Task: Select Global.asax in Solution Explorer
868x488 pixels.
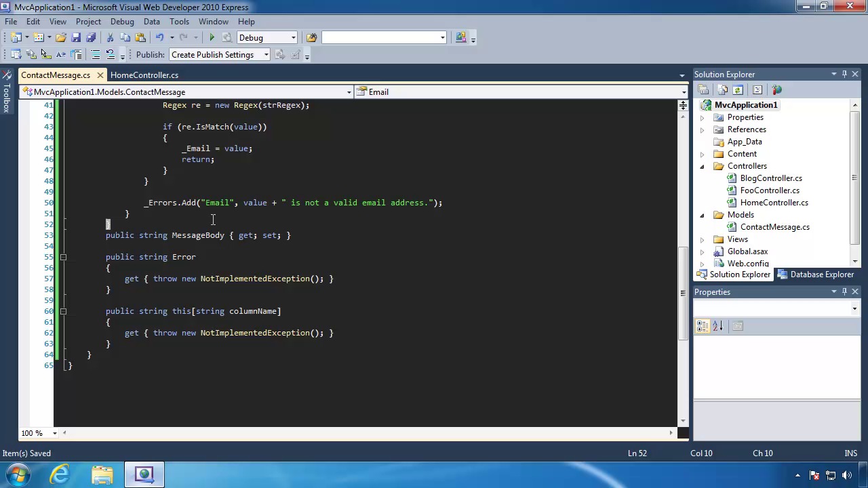Action: point(747,251)
